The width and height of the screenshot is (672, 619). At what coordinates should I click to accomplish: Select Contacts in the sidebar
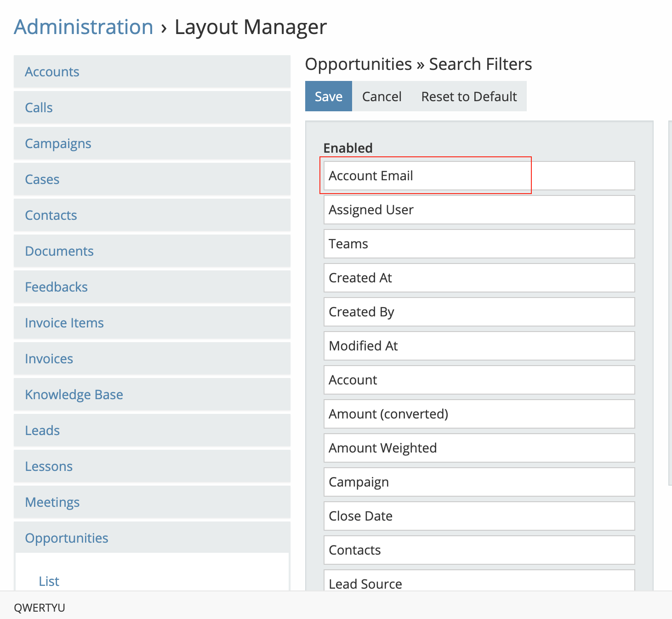(51, 215)
